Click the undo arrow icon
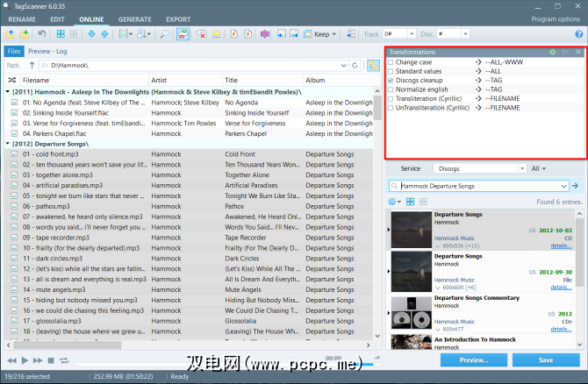This screenshot has width=588, height=384. (x=41, y=34)
